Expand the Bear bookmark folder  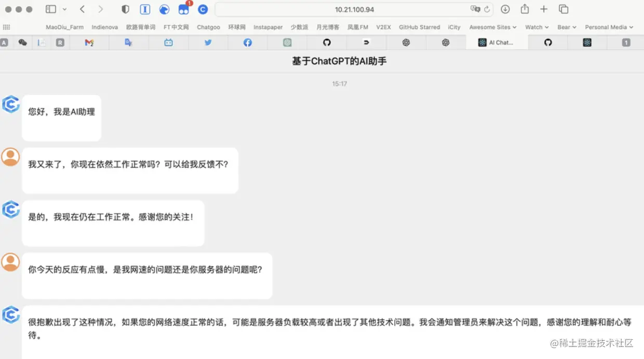[x=567, y=27]
